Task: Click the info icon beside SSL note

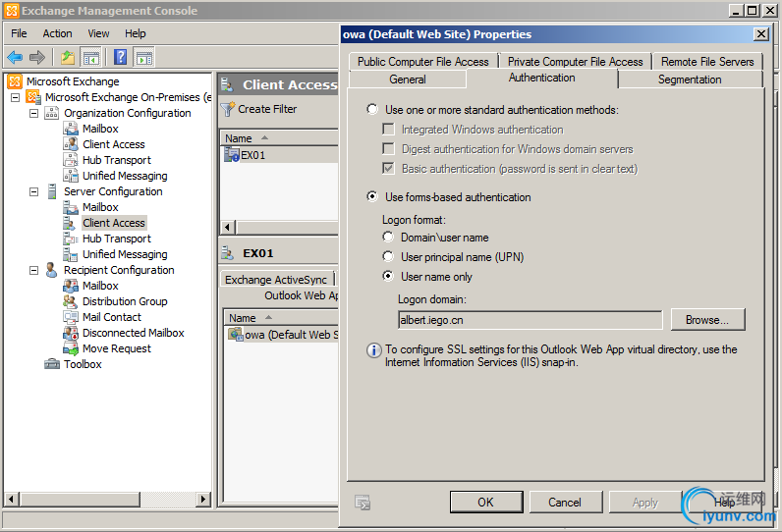Action: (373, 350)
